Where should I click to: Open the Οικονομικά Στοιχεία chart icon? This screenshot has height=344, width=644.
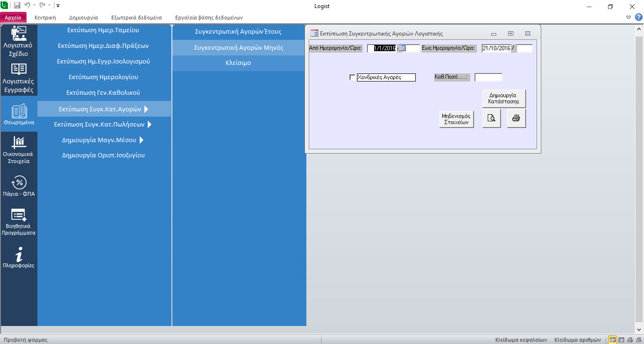[x=19, y=149]
